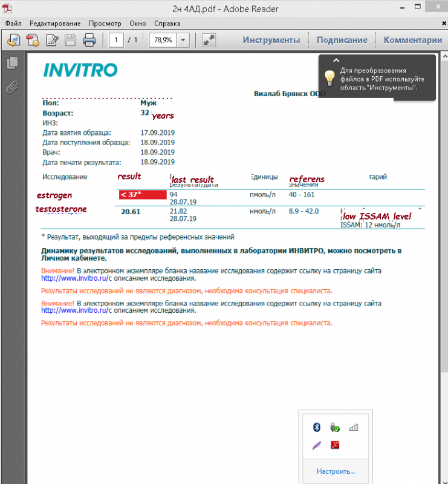Click the Bluetooth tray icon
448x484 pixels.
317,427
